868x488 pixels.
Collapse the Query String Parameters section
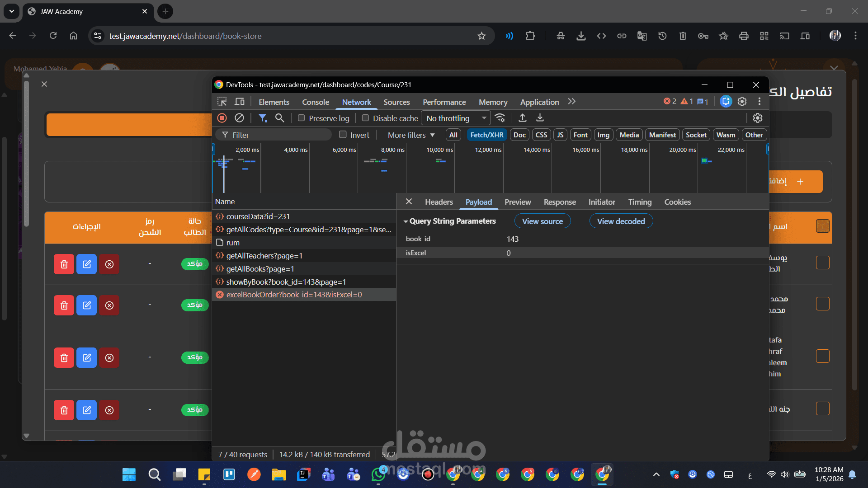[406, 221]
